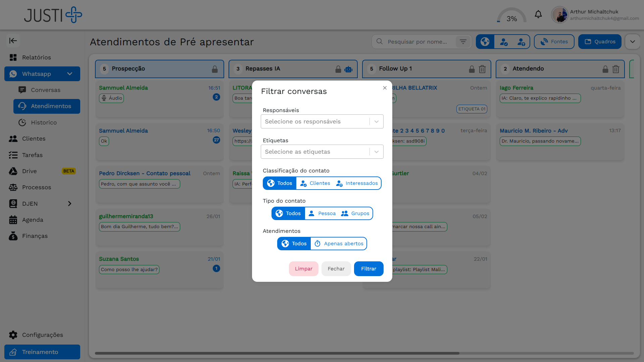644x362 pixels.
Task: Click the robot icon on Repasses IA column
Action: click(348, 69)
